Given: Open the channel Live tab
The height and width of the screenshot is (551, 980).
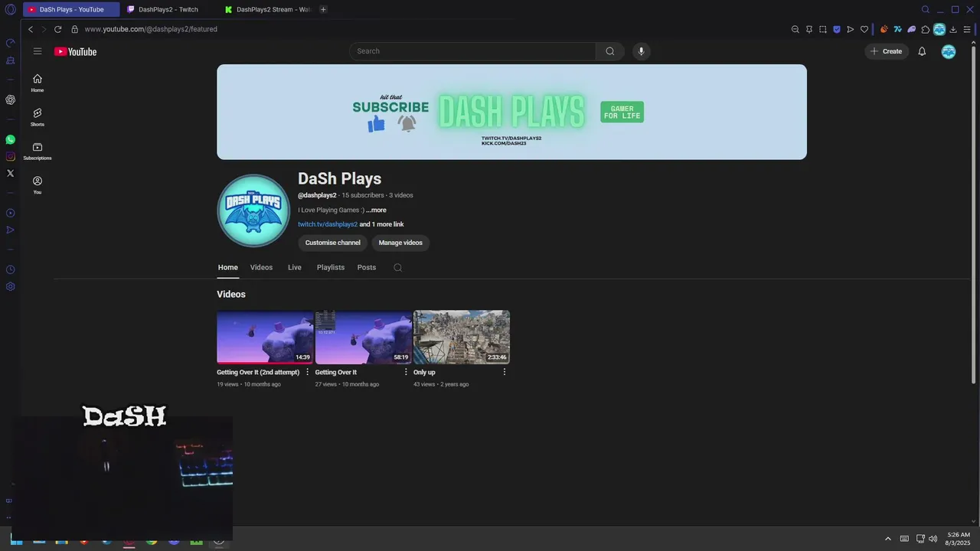Looking at the screenshot, I should click(x=295, y=267).
